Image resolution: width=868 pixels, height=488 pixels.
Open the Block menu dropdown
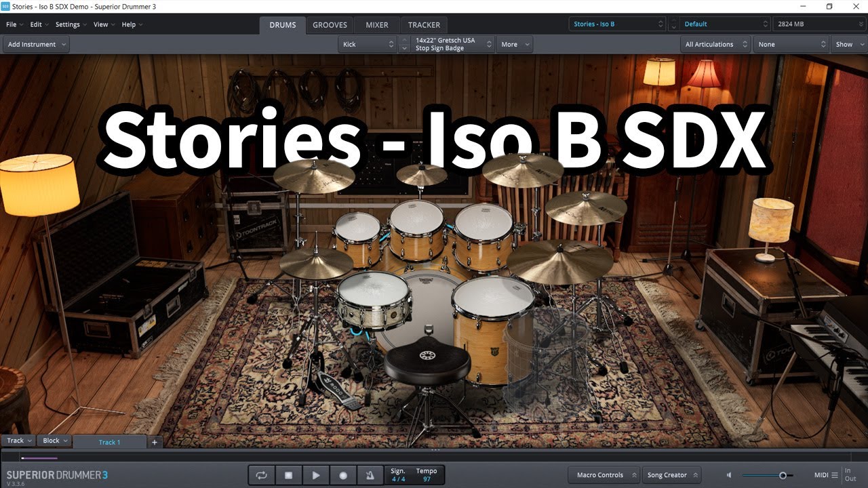pos(54,441)
